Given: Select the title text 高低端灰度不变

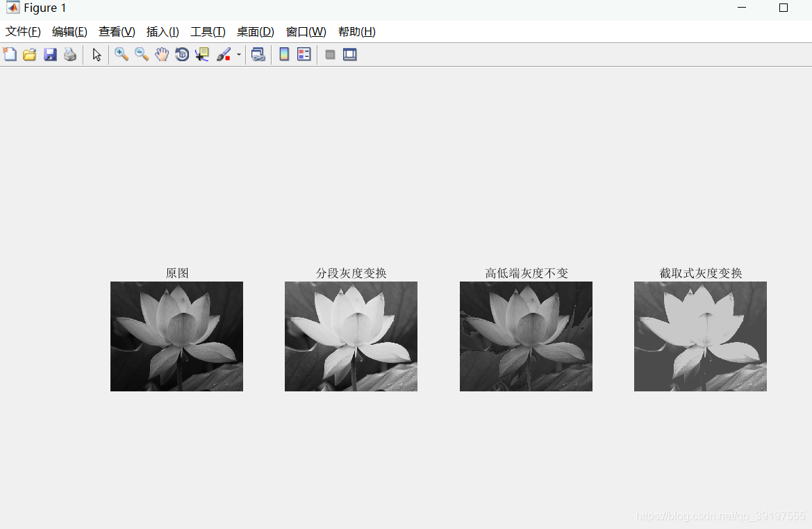Looking at the screenshot, I should [526, 273].
